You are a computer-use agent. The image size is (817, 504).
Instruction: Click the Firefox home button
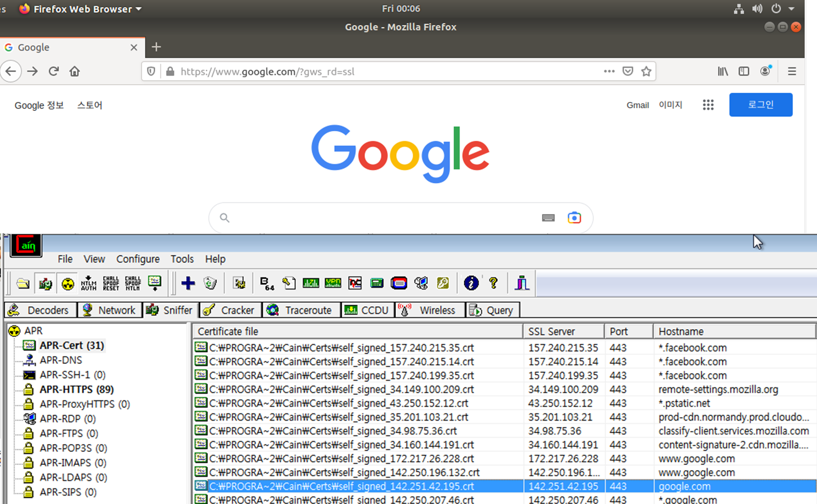75,71
